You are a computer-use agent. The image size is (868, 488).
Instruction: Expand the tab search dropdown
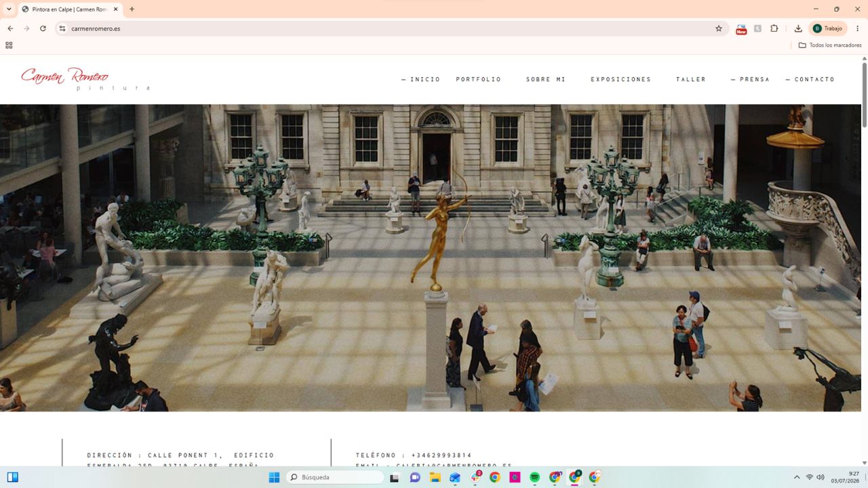[x=9, y=9]
